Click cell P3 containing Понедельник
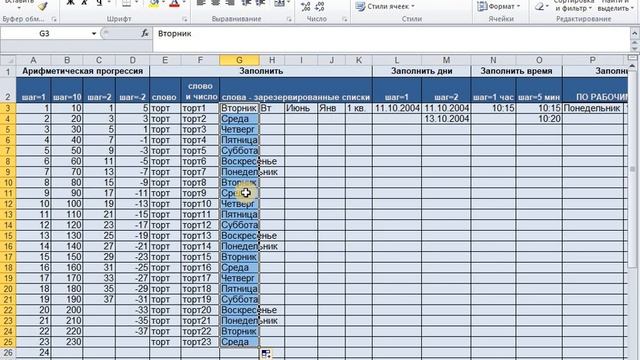The width and height of the screenshot is (640, 360). pos(592,108)
